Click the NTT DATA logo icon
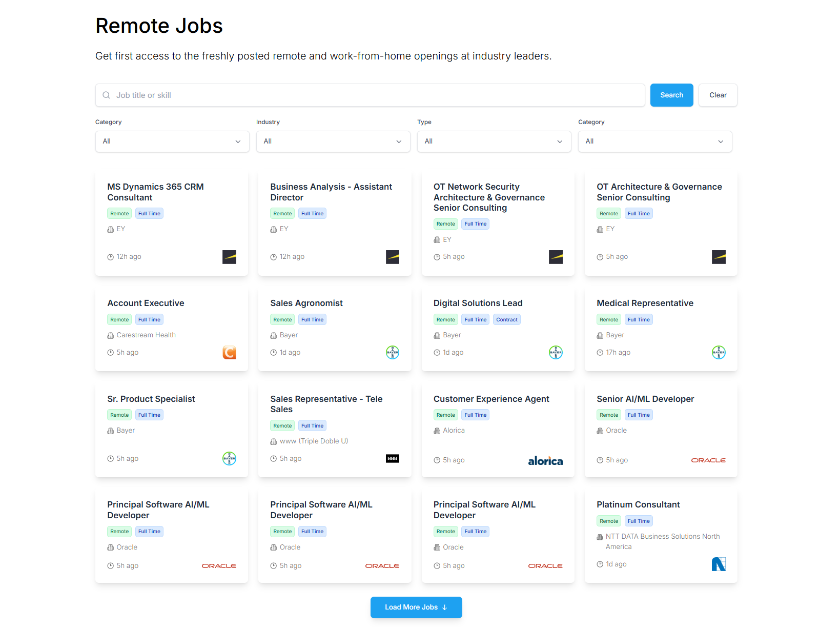The image size is (840, 630). [718, 564]
